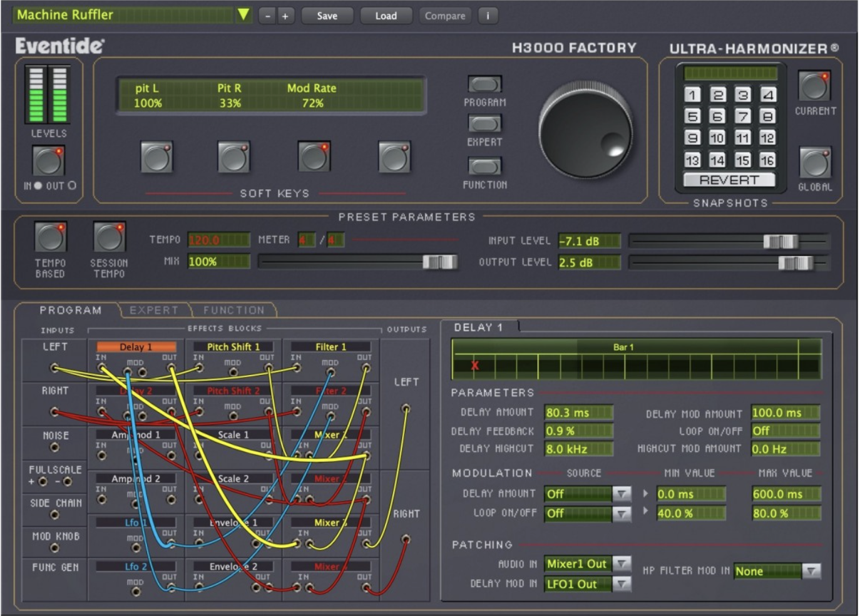Open Loop On/Off modulation source dropdown

622,513
